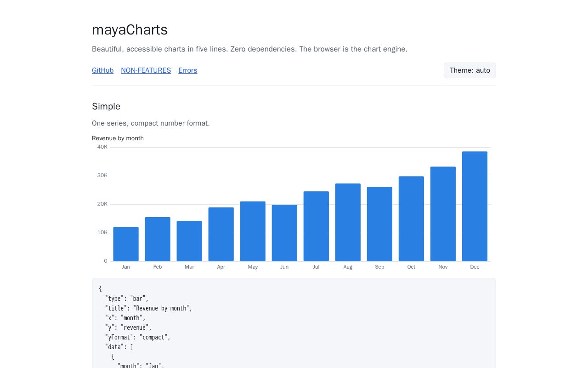Viewport: 588px width, 368px height.
Task: Select the Nov bar in chart
Action: click(443, 214)
